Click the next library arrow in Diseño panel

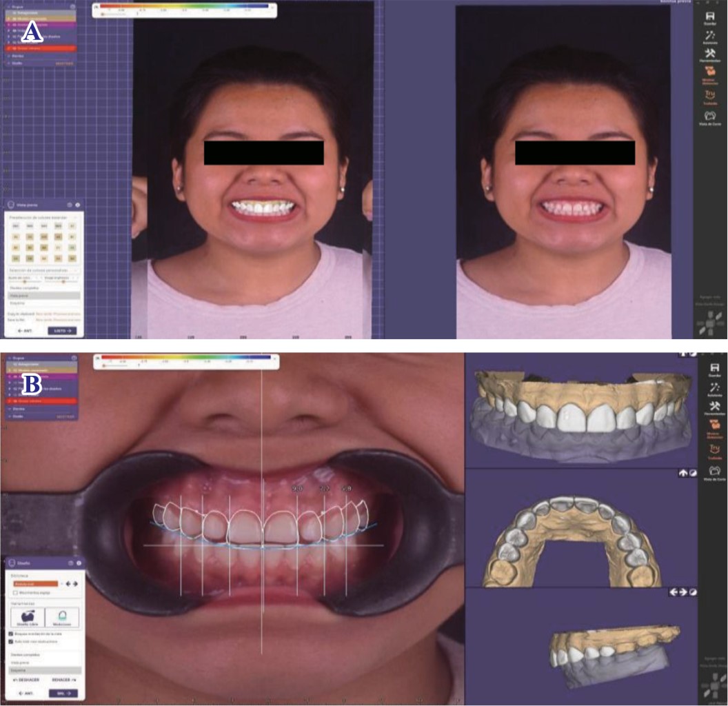point(75,583)
